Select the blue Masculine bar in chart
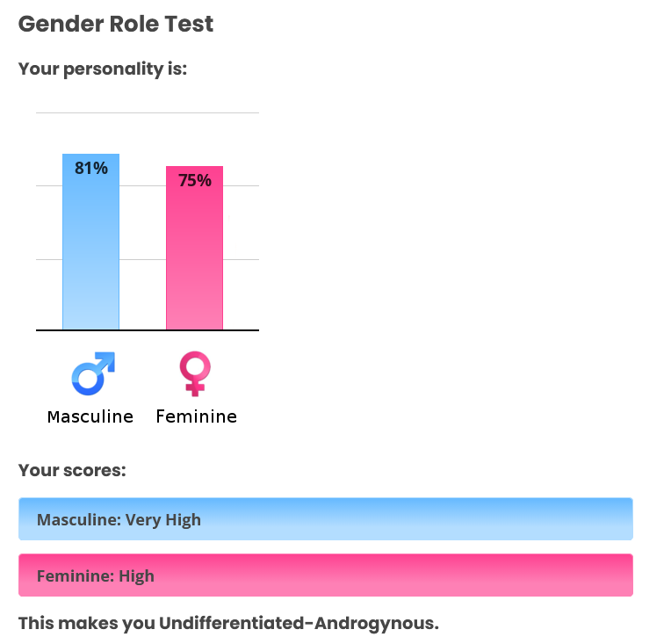The height and width of the screenshot is (644, 671). coord(90,242)
